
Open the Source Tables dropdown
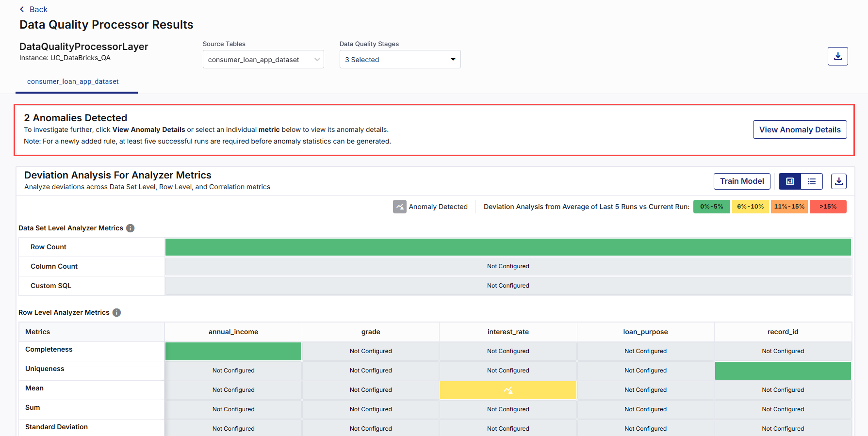click(x=263, y=59)
